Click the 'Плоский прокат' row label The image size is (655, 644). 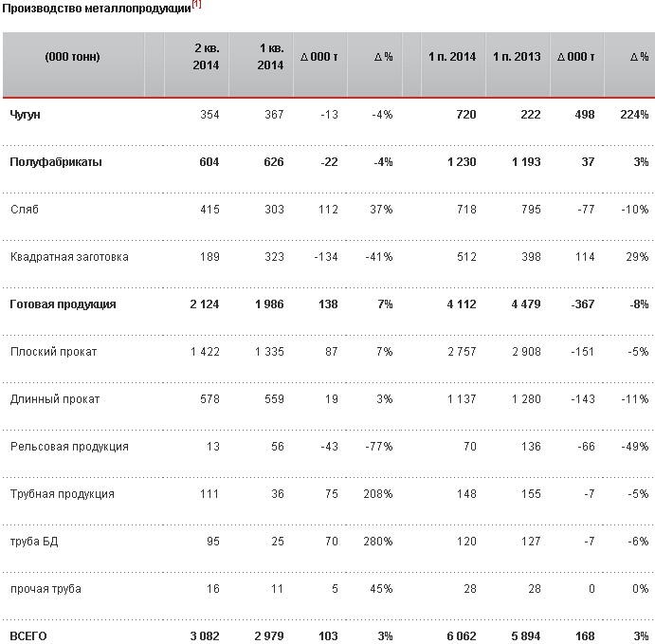(53, 352)
